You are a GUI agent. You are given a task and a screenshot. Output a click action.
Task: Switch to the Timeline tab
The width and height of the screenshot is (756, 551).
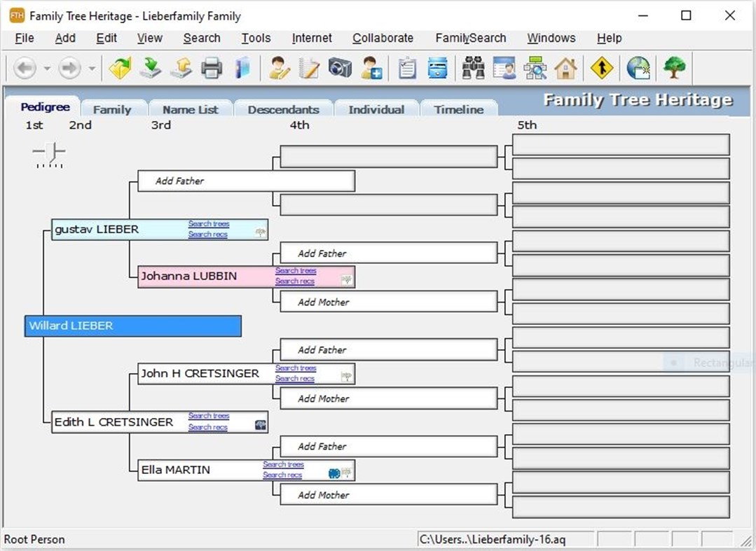pyautogui.click(x=459, y=109)
